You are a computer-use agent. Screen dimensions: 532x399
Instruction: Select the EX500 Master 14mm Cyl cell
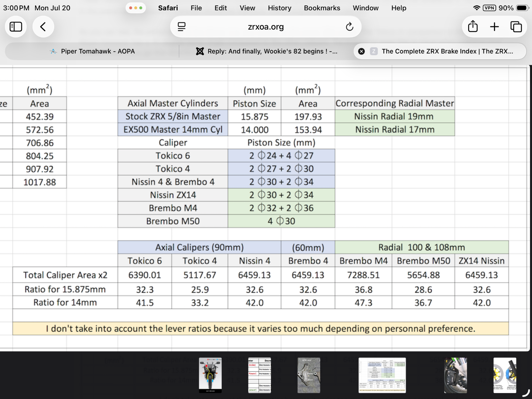pyautogui.click(x=173, y=129)
